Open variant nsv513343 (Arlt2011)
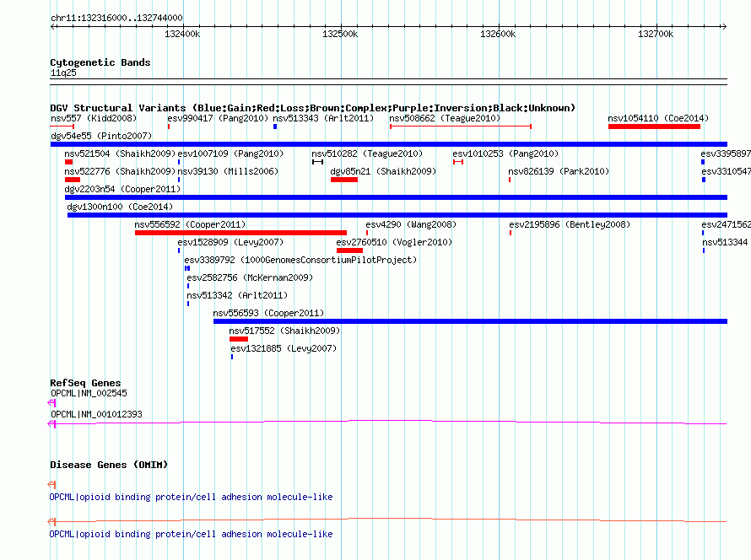The width and height of the screenshot is (751, 560). tap(323, 118)
